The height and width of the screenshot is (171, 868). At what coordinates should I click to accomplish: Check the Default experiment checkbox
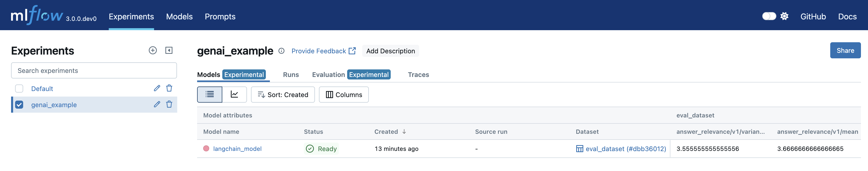19,89
